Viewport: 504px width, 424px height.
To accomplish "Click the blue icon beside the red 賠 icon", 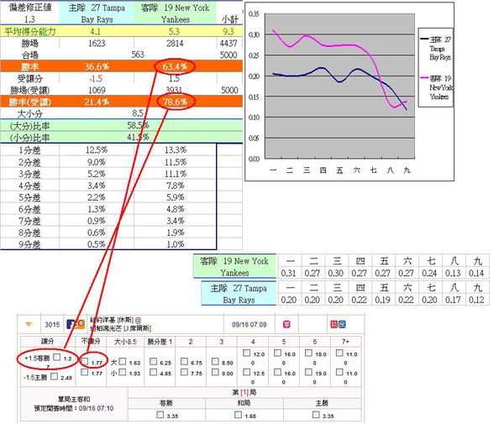I will [342, 324].
